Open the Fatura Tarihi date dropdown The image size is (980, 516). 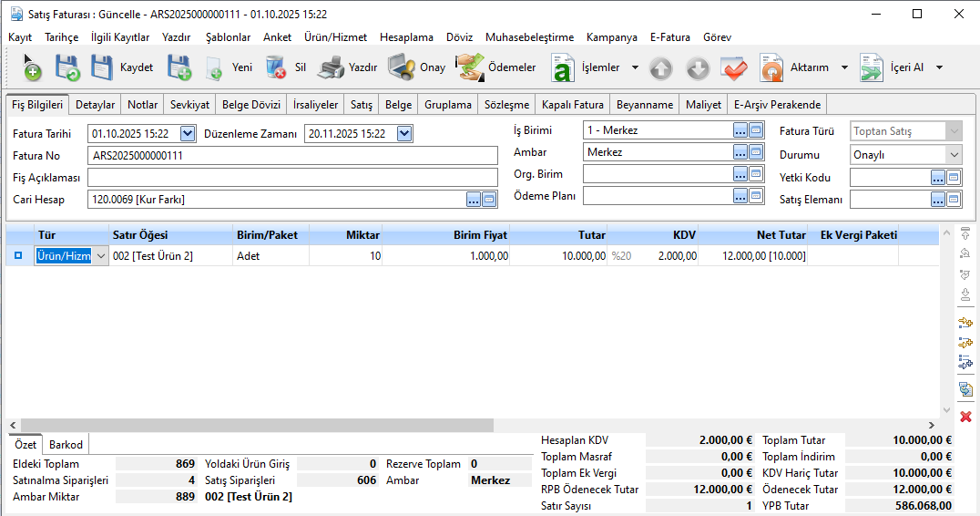pos(188,134)
